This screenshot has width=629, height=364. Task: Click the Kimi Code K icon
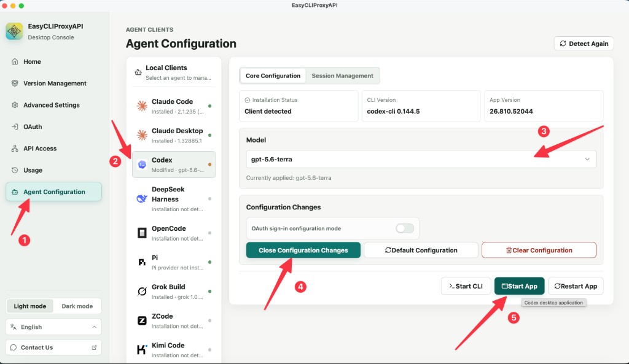142,349
